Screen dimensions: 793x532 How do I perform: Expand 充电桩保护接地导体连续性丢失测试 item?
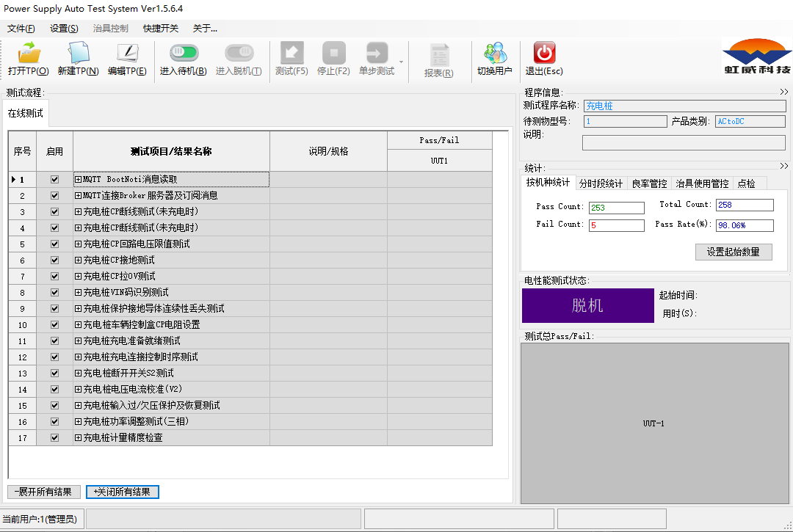click(x=78, y=309)
